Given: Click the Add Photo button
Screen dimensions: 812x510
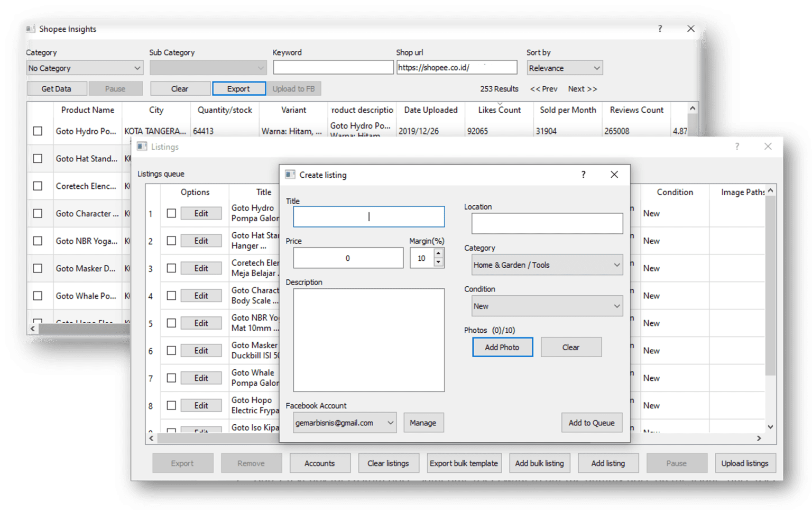Looking at the screenshot, I should click(502, 348).
